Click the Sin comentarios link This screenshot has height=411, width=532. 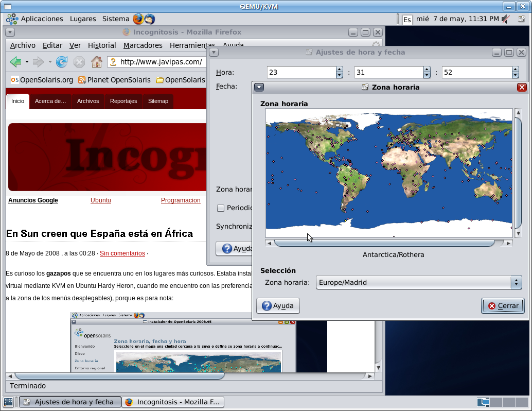coord(122,253)
